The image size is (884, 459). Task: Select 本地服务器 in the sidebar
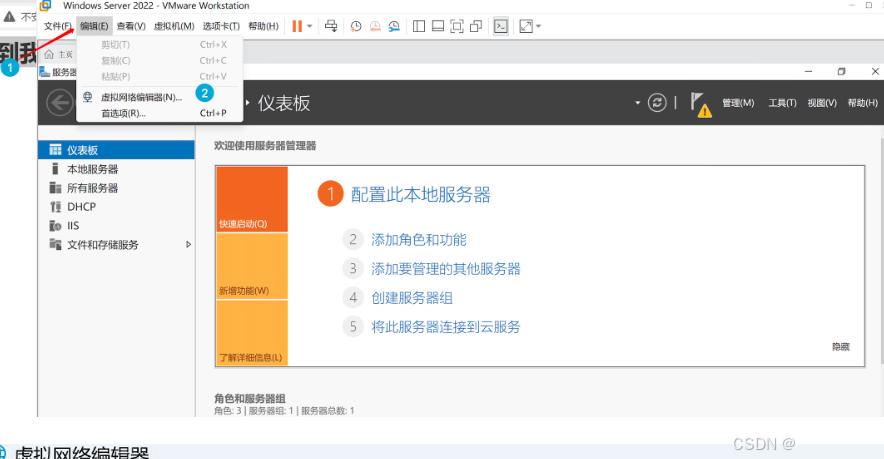click(x=116, y=169)
